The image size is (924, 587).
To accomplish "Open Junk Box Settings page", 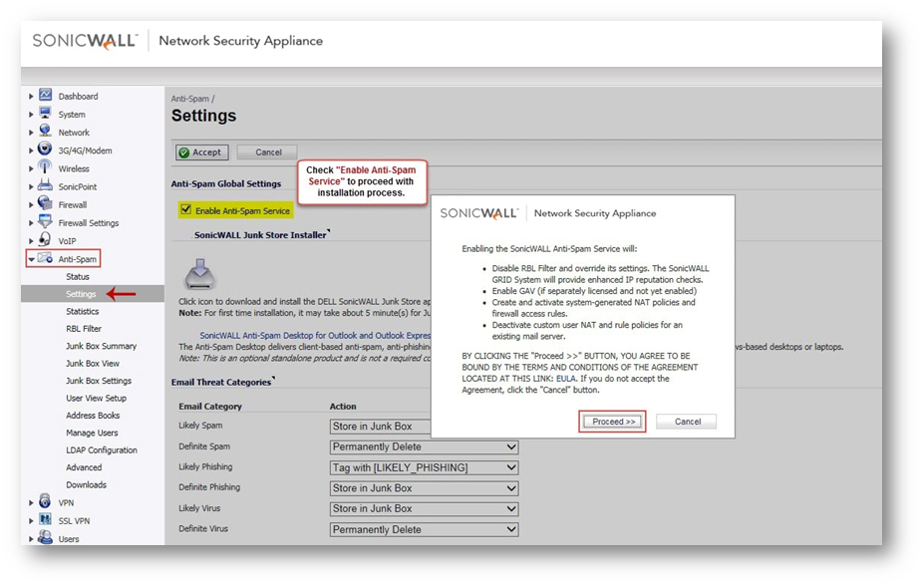I will [99, 381].
